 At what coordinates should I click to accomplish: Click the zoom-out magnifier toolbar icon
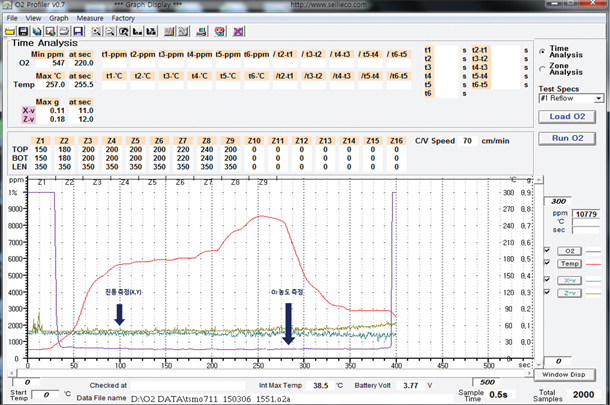click(x=110, y=31)
